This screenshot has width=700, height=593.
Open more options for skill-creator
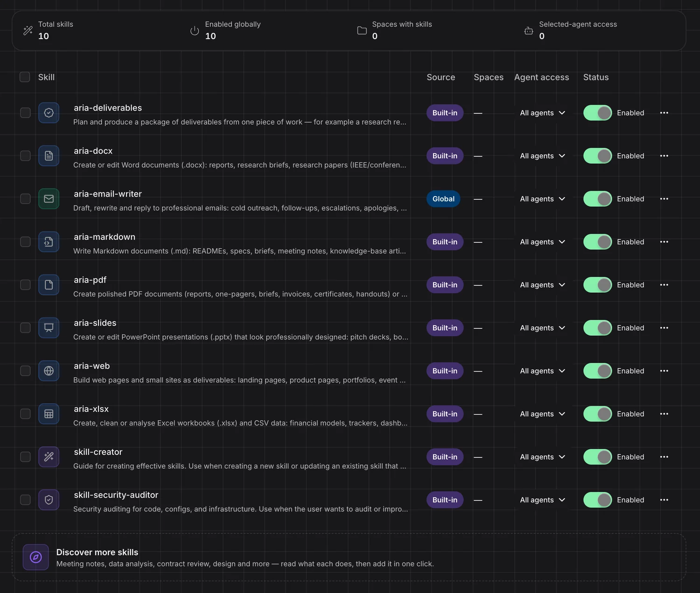664,457
